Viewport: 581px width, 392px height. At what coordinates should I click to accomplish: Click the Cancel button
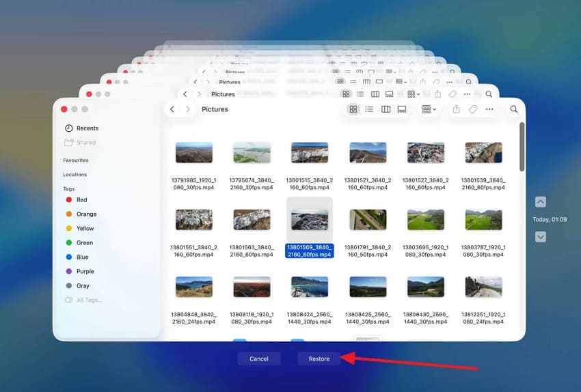pos(258,359)
